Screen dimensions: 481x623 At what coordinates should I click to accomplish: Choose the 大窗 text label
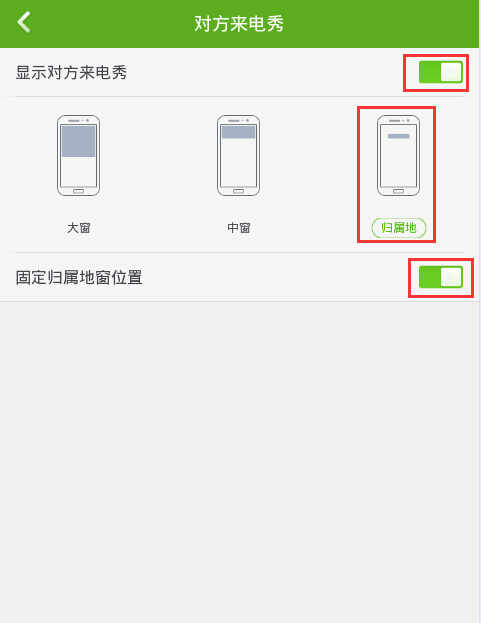[79, 228]
